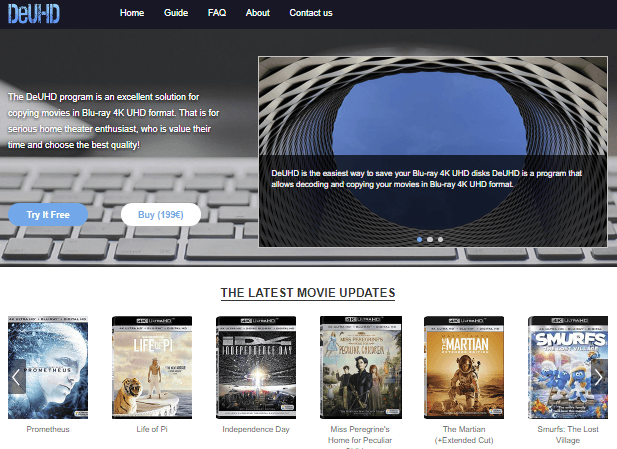
Task: Navigate to the About page
Action: coord(258,13)
